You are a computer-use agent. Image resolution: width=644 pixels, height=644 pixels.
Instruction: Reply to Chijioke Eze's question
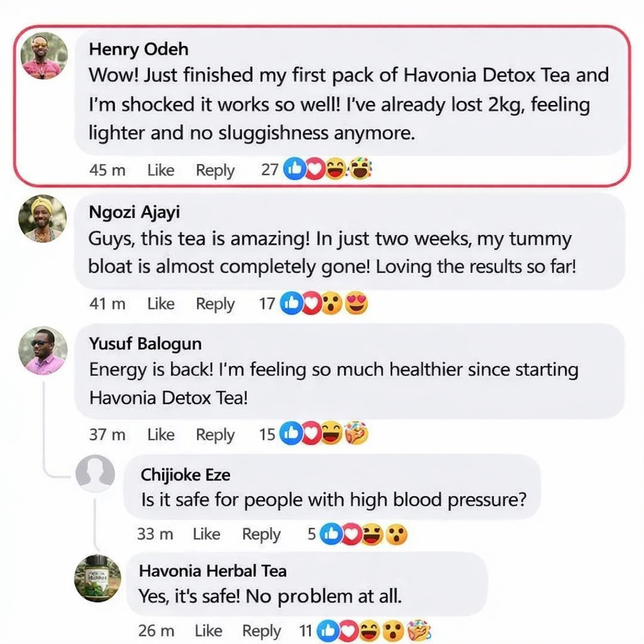(x=261, y=535)
